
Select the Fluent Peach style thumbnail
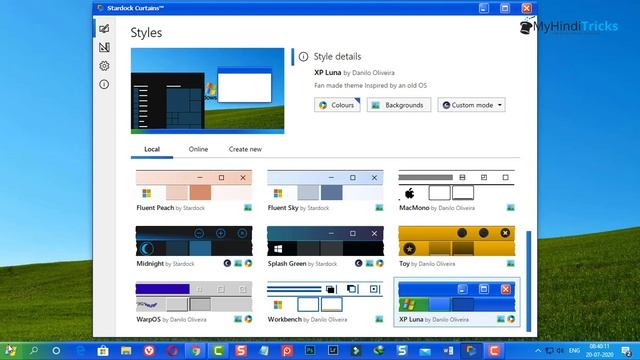coord(194,185)
